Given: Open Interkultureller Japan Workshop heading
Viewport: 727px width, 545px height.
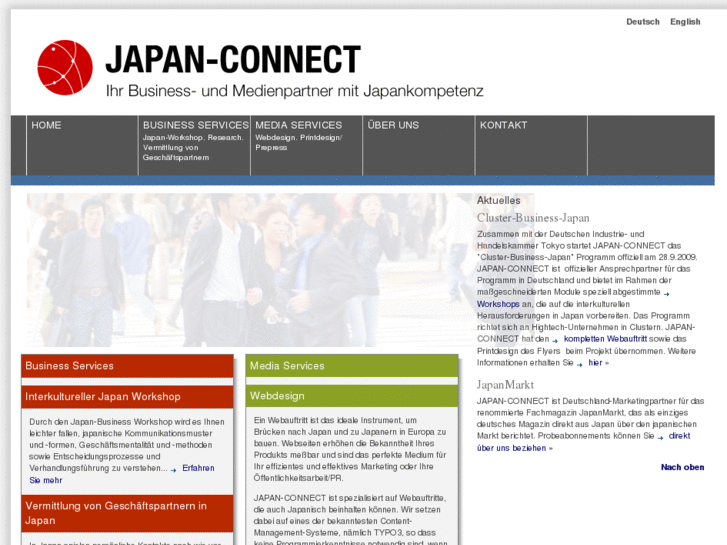Looking at the screenshot, I should point(127,397).
